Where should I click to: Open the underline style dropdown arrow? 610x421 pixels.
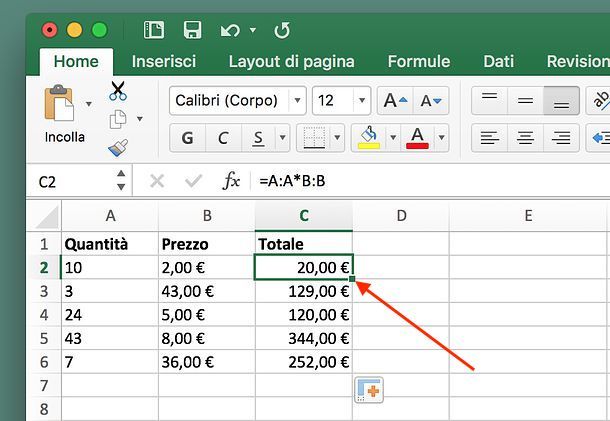[x=283, y=137]
